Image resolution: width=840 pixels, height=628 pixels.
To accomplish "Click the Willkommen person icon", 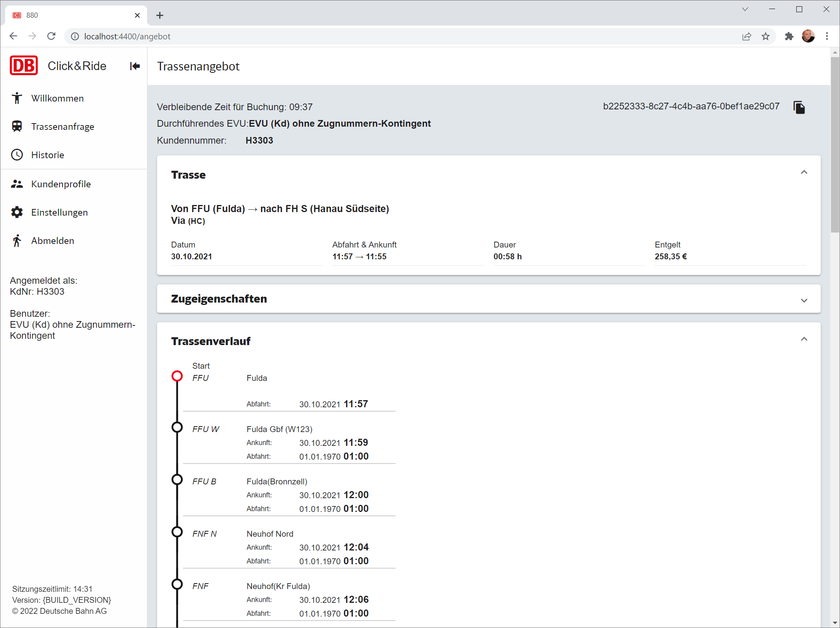I will point(17,98).
